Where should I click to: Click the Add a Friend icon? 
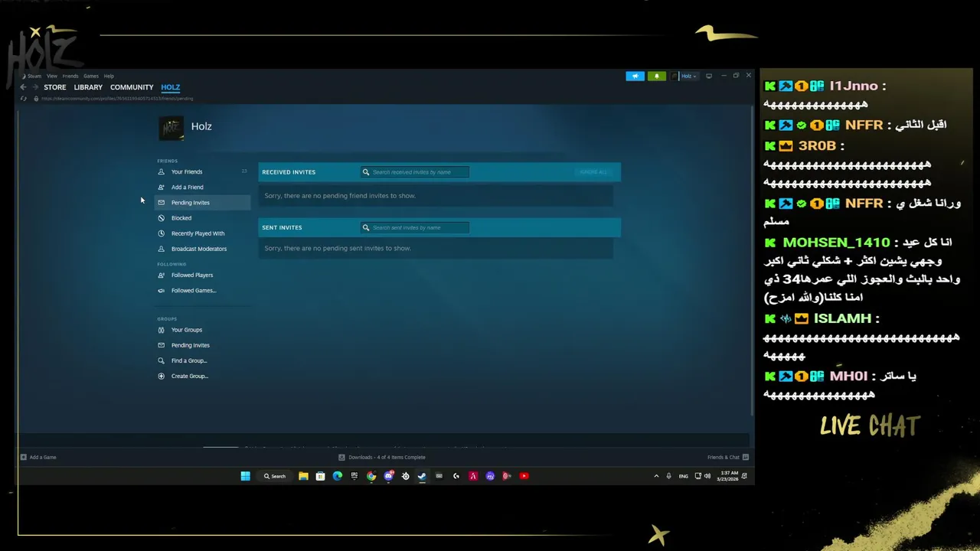point(161,187)
